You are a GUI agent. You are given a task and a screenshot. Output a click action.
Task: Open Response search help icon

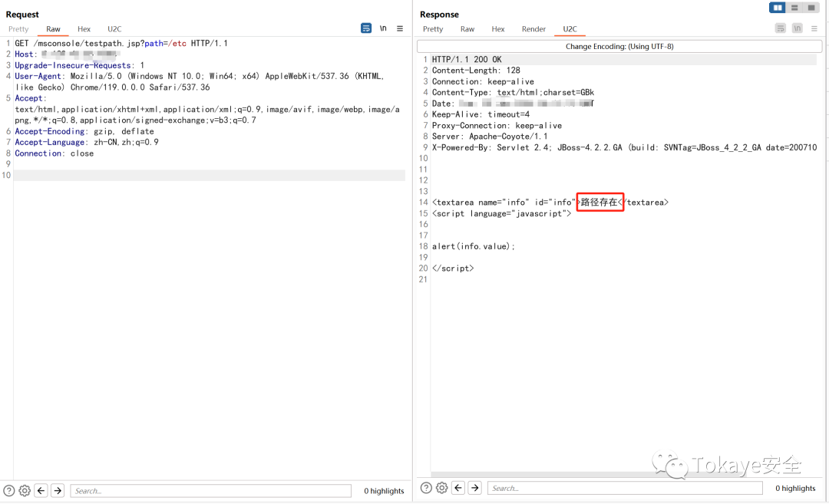pos(426,488)
